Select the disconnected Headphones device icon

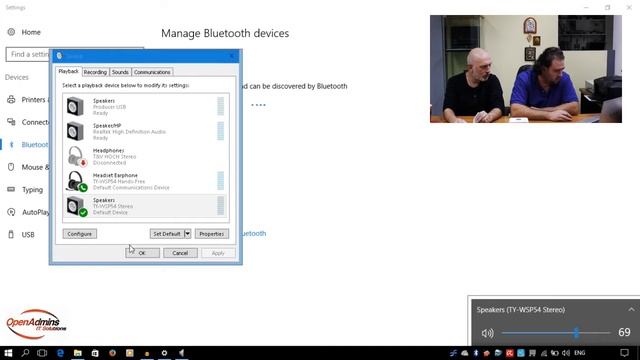pos(77,156)
